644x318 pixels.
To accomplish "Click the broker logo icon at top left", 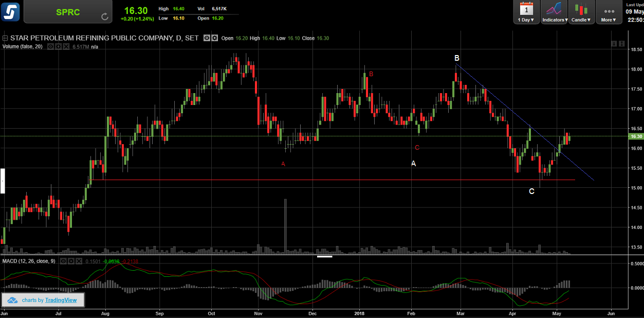I will point(10,11).
